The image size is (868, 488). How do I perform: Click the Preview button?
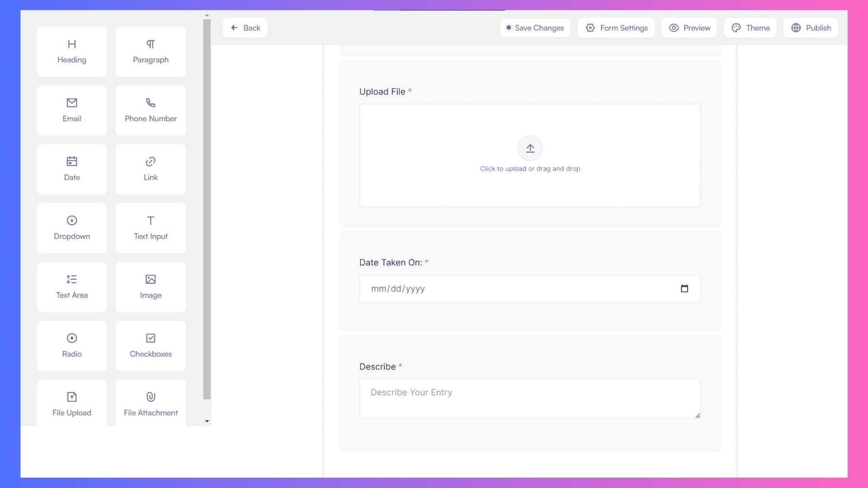[689, 28]
